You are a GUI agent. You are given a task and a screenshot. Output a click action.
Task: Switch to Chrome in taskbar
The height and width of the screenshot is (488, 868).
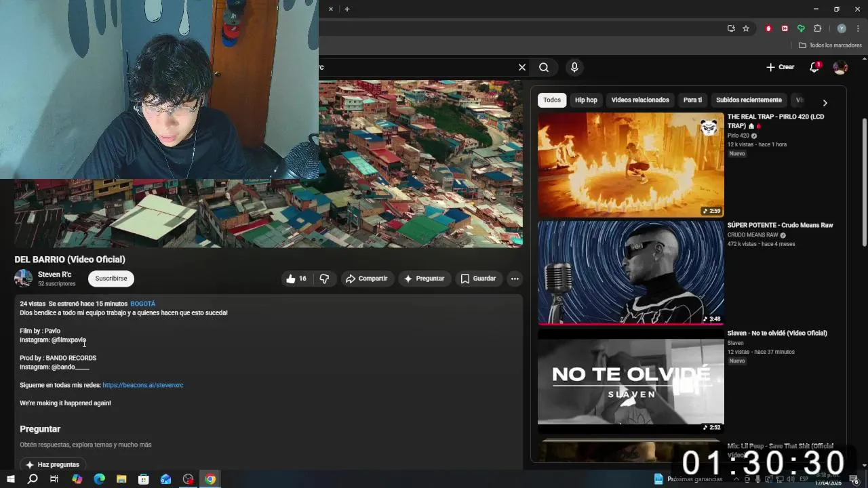click(210, 479)
